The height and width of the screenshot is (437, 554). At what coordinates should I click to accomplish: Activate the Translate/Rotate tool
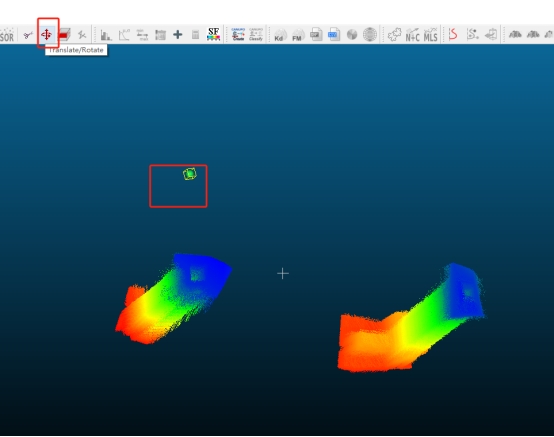click(46, 35)
